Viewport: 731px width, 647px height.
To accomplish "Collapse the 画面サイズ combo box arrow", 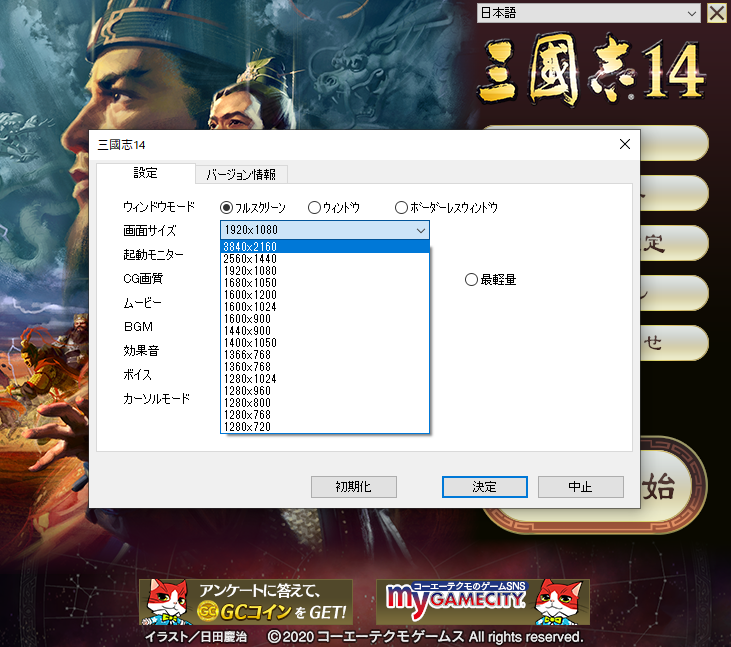I will (x=421, y=230).
